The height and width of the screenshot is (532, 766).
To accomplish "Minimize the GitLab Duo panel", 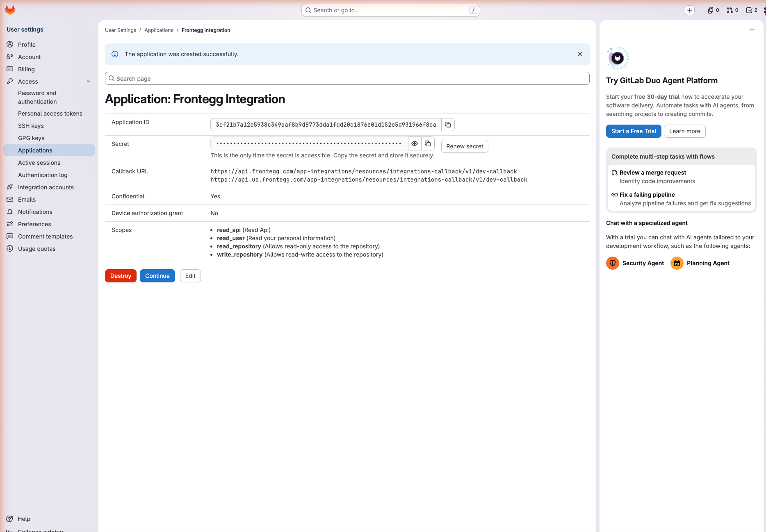I will 752,30.
